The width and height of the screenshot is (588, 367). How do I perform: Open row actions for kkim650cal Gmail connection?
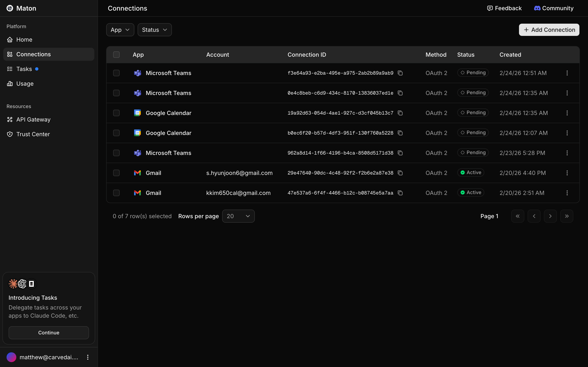pyautogui.click(x=567, y=193)
